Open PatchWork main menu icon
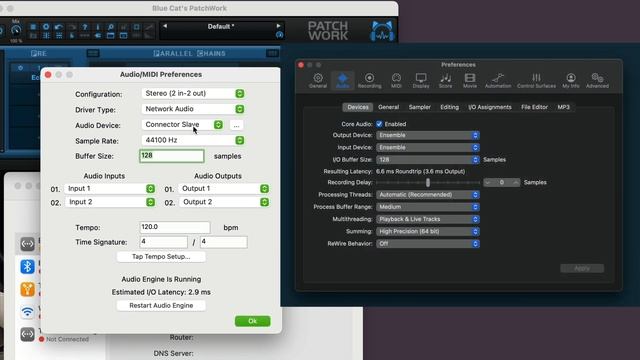The image size is (640, 360). (33, 27)
